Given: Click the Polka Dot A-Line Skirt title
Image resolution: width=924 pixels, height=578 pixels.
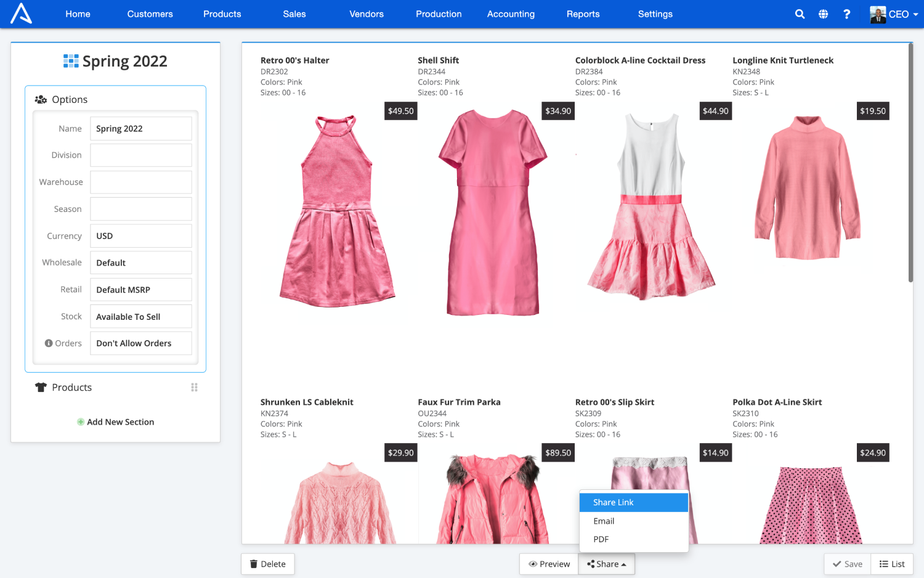Looking at the screenshot, I should coord(777,402).
